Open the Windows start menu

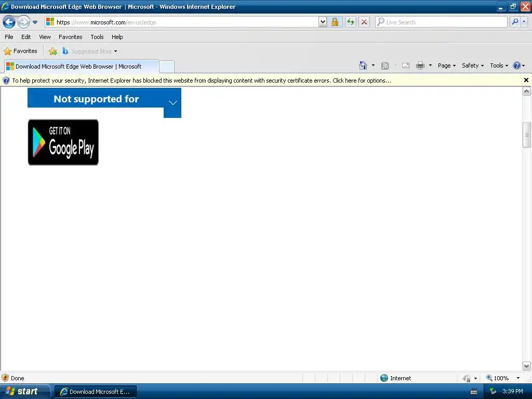click(x=25, y=392)
